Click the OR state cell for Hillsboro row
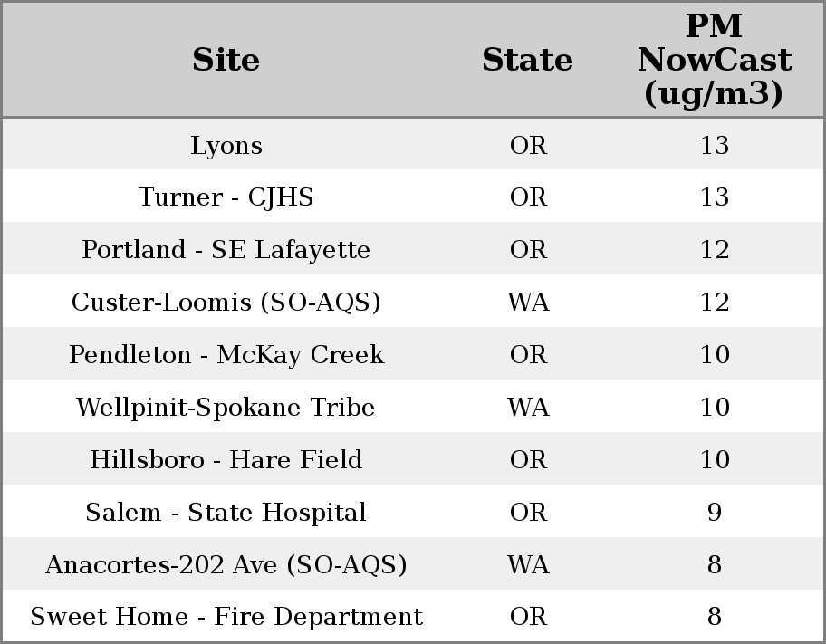The height and width of the screenshot is (644, 826). pyautogui.click(x=528, y=460)
